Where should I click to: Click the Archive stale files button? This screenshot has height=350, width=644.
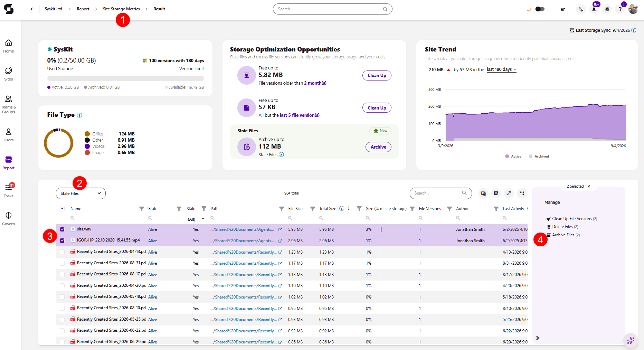pyautogui.click(x=378, y=147)
